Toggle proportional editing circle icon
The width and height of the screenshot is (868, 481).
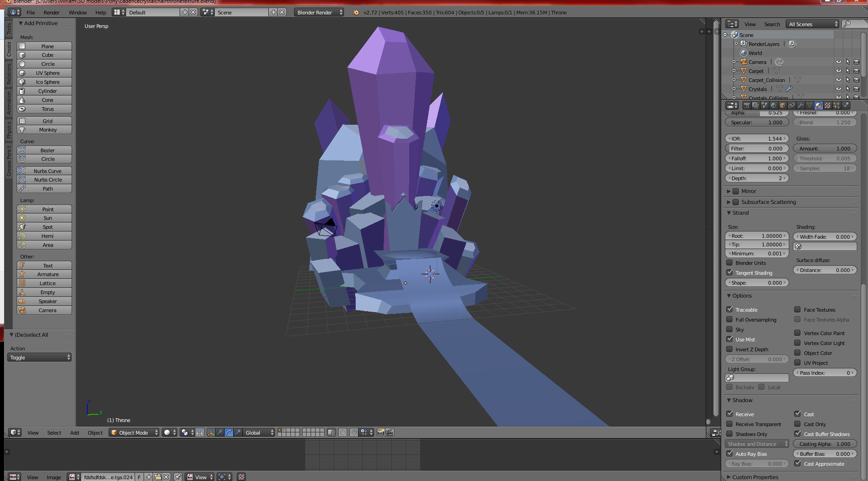[x=343, y=432]
